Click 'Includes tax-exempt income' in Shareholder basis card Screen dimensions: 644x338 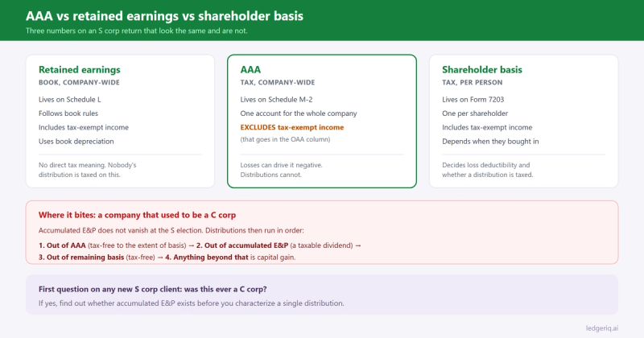[x=487, y=127]
